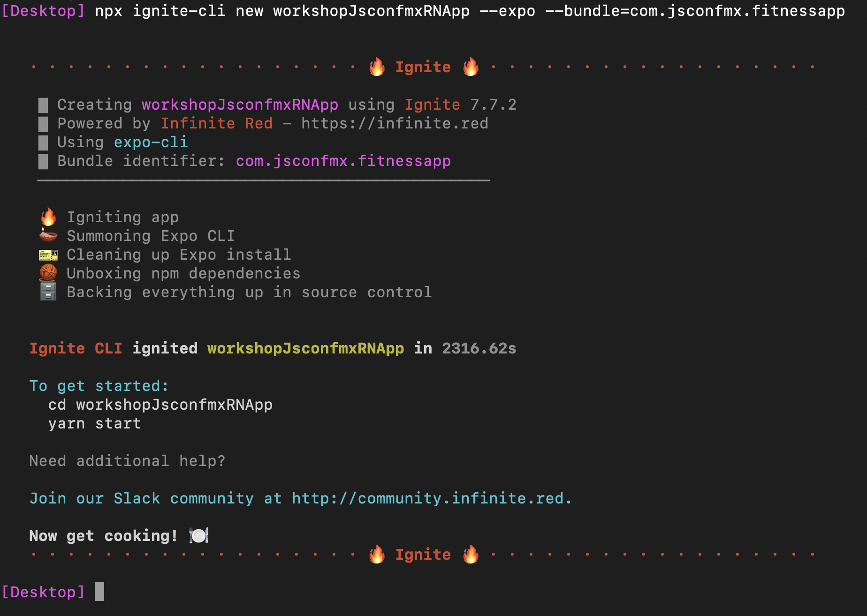Click 'ignite-cli' in the command line
The image size is (867, 616).
(x=179, y=11)
